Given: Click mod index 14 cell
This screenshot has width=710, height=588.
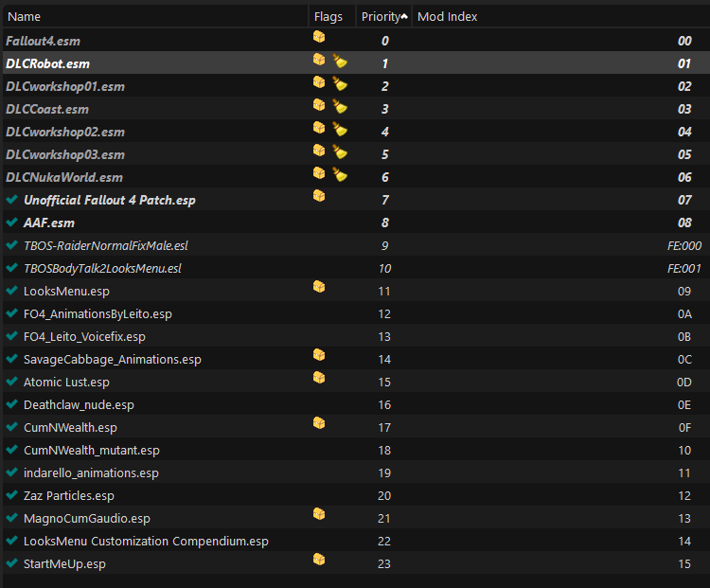Looking at the screenshot, I should [x=684, y=542].
